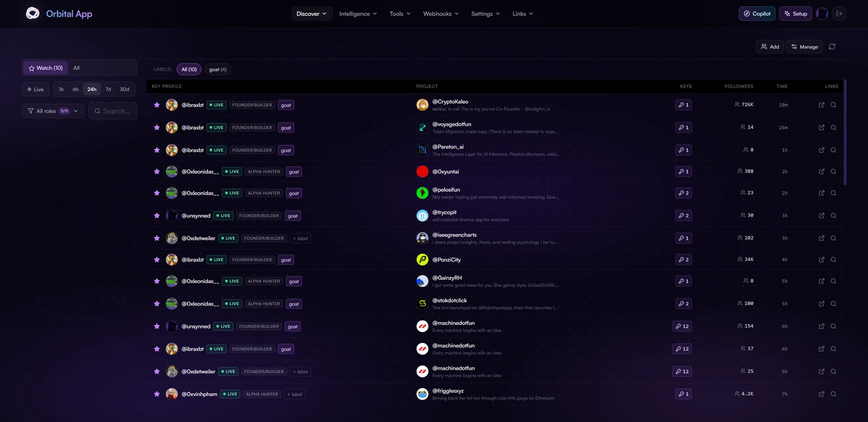Unstar the @iseegreencharts row
868x422 pixels.
(x=157, y=238)
